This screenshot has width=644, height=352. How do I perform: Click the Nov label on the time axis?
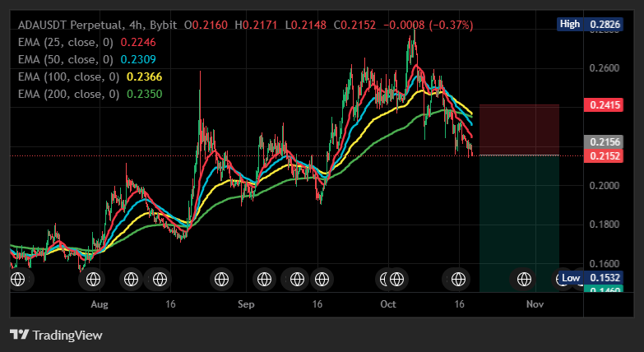click(x=535, y=304)
